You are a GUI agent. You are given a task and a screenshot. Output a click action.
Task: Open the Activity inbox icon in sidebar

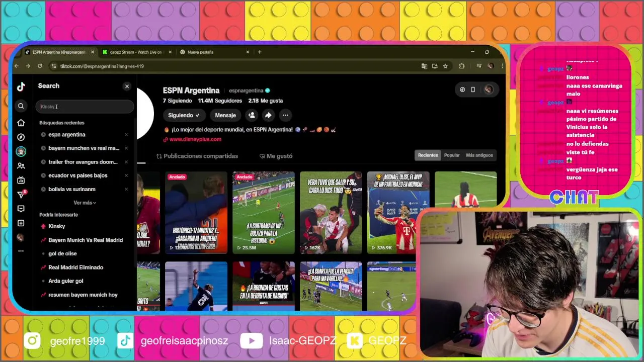(x=21, y=209)
